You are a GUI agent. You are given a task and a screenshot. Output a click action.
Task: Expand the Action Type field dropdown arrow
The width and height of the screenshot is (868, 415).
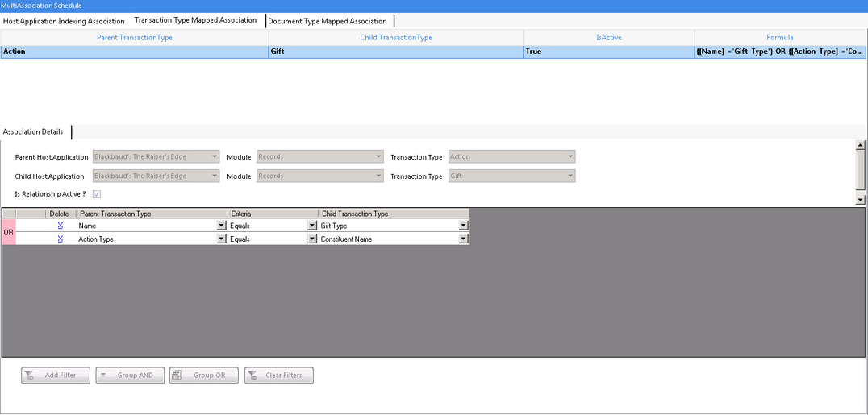coord(221,239)
